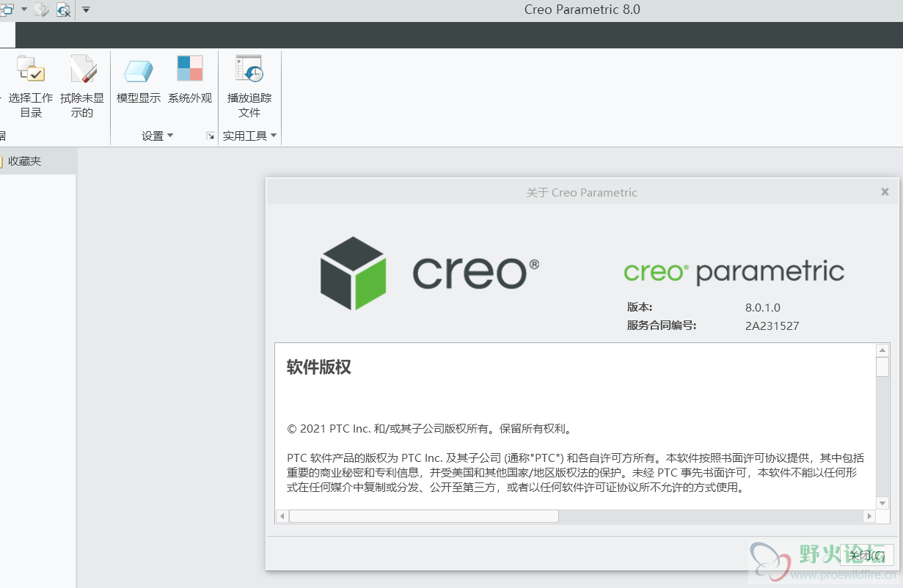Viewport: 903px width, 588px height.
Task: Open the Customize Quick Access Toolbar dropdown
Action: point(86,10)
